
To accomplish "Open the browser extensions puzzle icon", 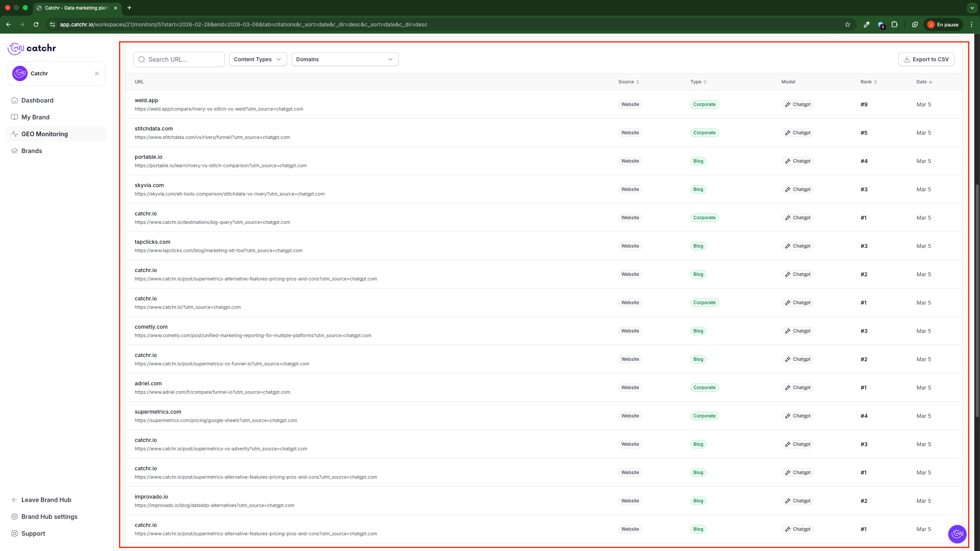I will point(894,24).
